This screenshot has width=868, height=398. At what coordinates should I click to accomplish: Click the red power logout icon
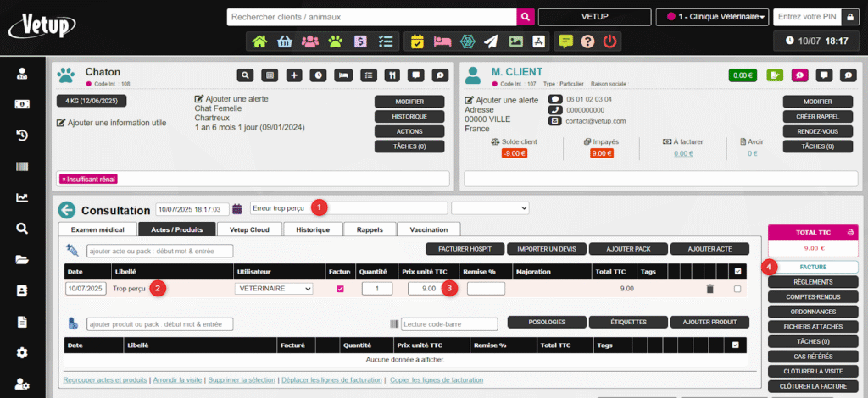(612, 41)
